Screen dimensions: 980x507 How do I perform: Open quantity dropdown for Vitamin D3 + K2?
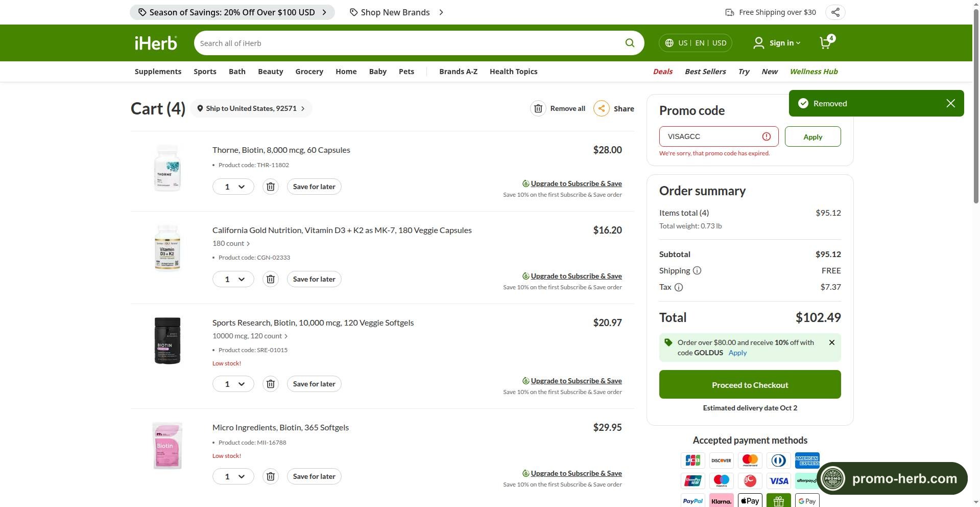[233, 279]
